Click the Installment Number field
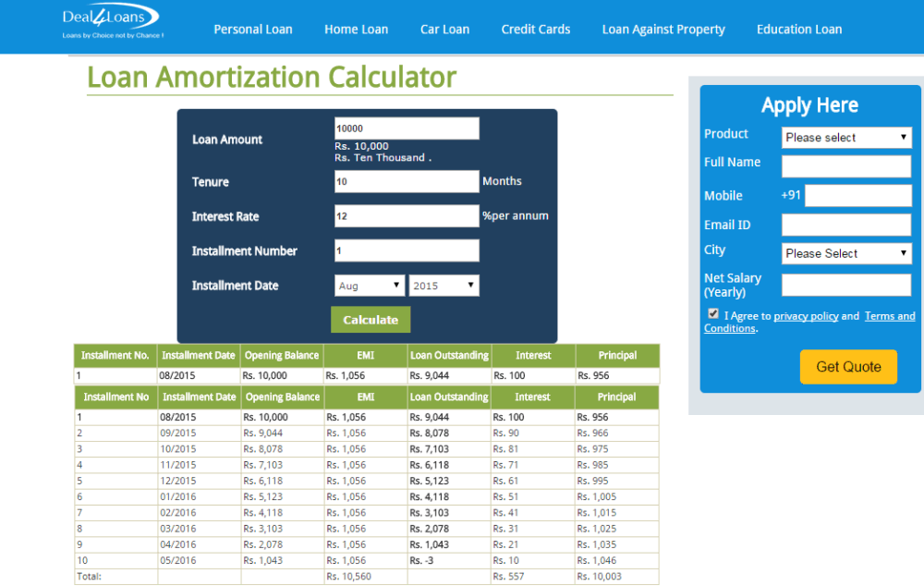 (407, 251)
